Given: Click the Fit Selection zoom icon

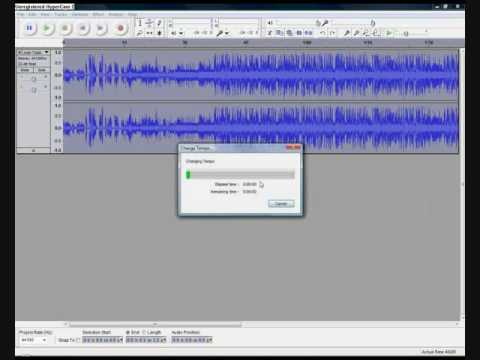Looking at the screenshot, I should (366, 33).
